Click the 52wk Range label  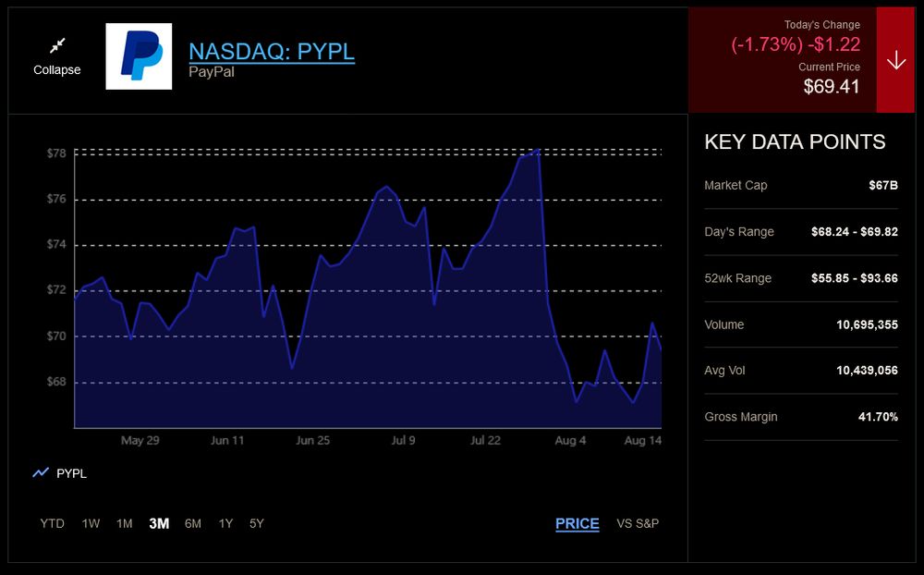click(737, 278)
